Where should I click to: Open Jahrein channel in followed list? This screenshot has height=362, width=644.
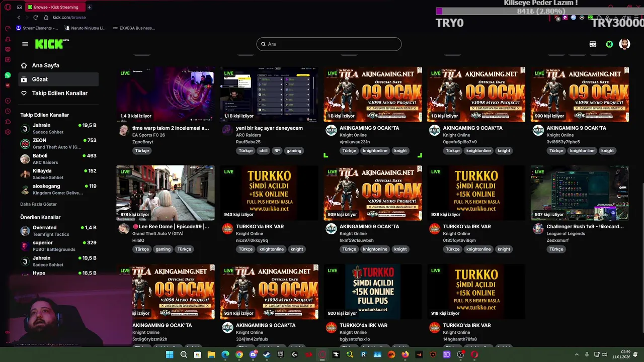pos(58,128)
